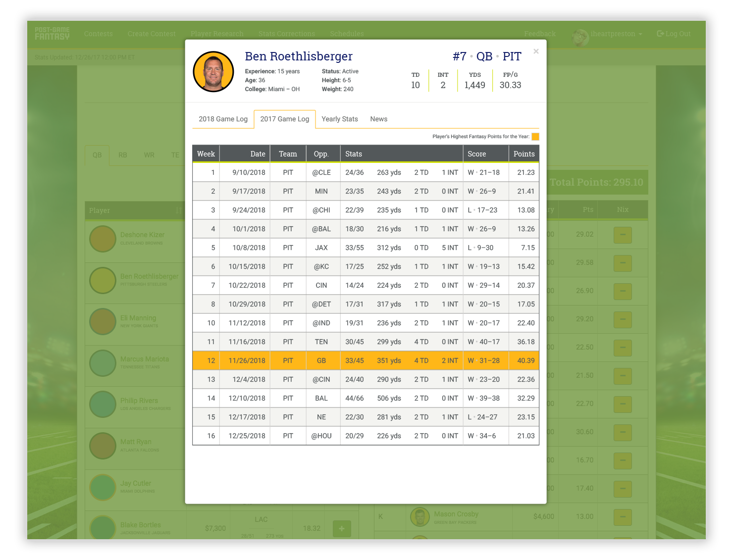Image resolution: width=733 pixels, height=560 pixels.
Task: Open Matt Ryan in player list
Action: 136,442
